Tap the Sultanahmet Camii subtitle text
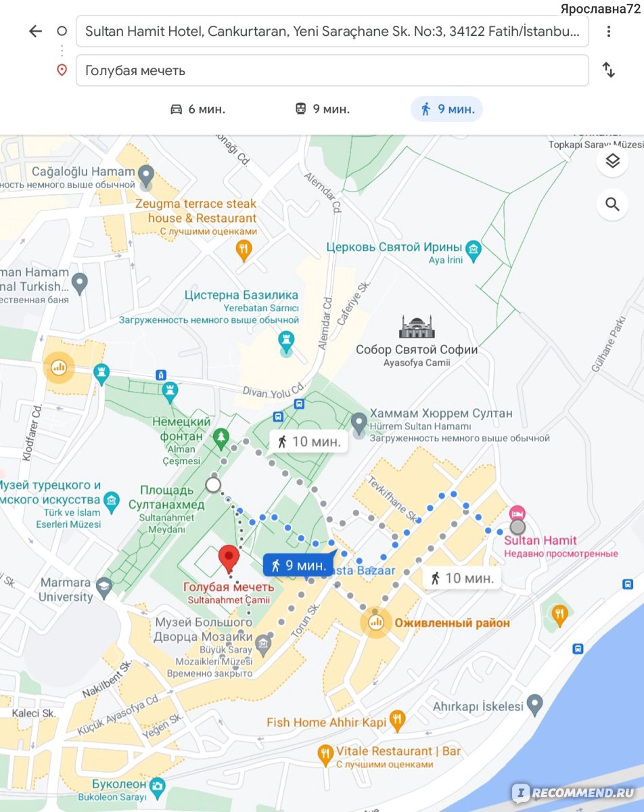Viewport: 644px width, 812px height. coord(229,600)
